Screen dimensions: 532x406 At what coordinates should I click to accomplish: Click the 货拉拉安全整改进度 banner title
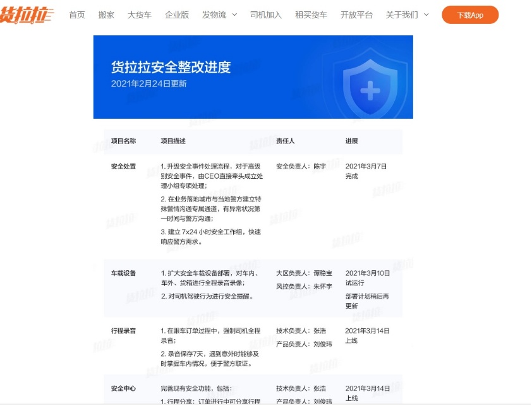coord(171,67)
